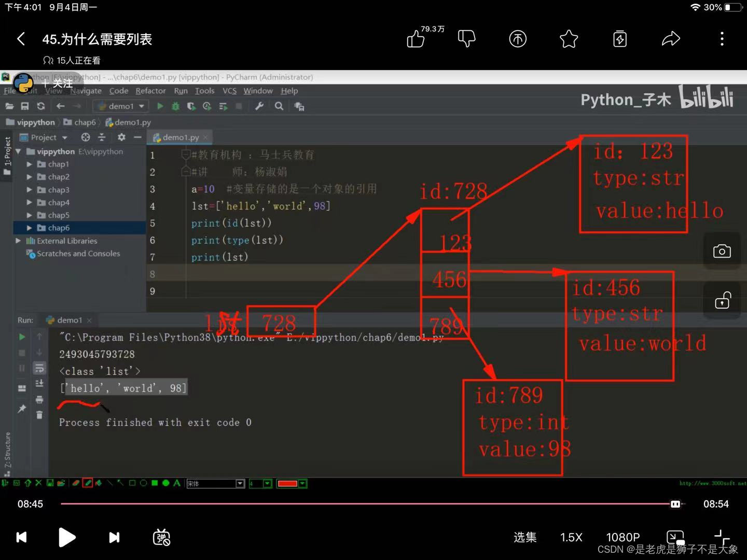
Task: Select the green text A tool
Action: pos(177,483)
